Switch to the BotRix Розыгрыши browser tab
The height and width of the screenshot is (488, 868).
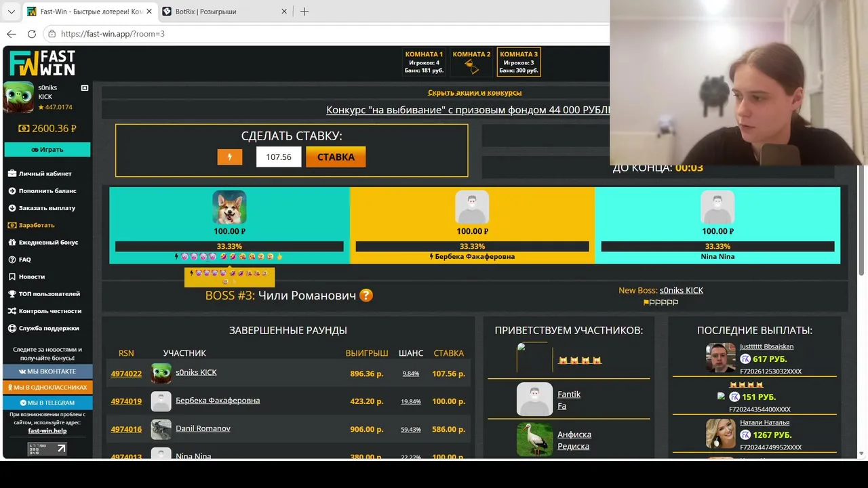224,12
